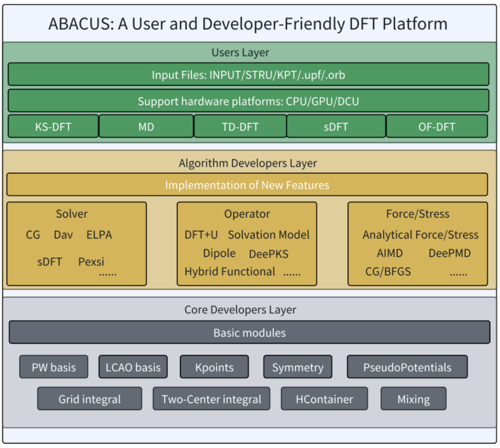Select the Support hardware platforms bar

(x=248, y=101)
